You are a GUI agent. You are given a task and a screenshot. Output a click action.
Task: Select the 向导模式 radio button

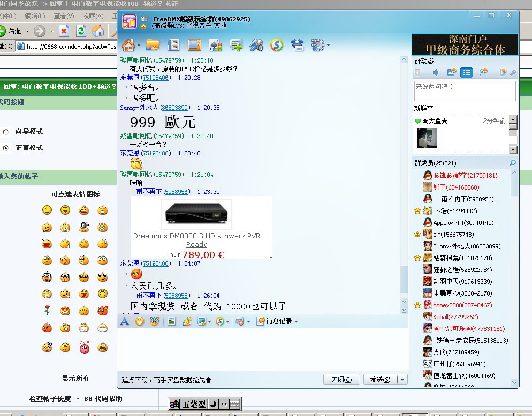[x=6, y=132]
